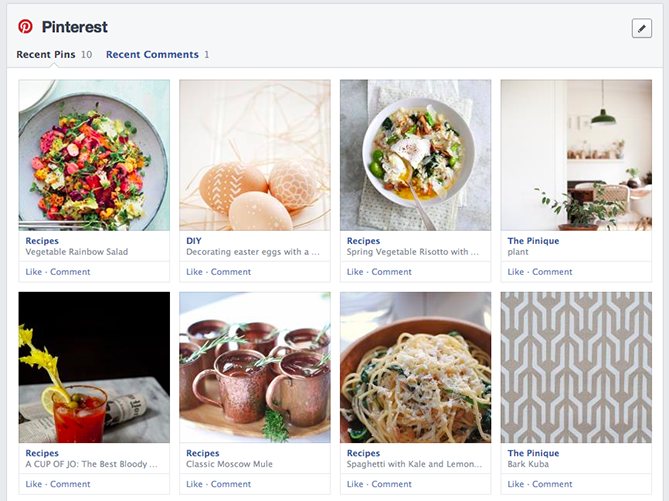
Task: Open the decorated easter eggs image
Action: 255,155
